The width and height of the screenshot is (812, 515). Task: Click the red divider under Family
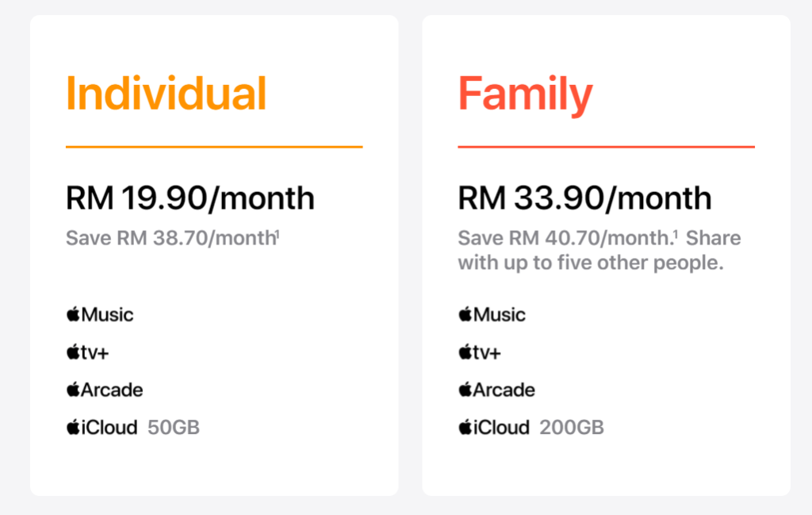coord(607,147)
